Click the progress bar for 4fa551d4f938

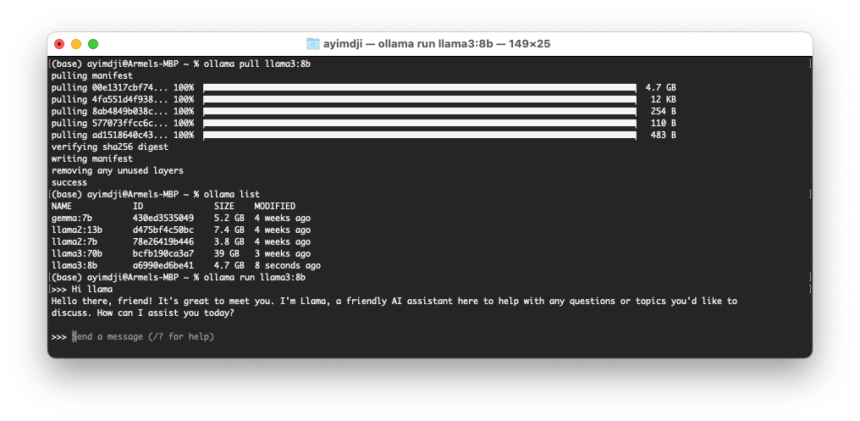419,99
